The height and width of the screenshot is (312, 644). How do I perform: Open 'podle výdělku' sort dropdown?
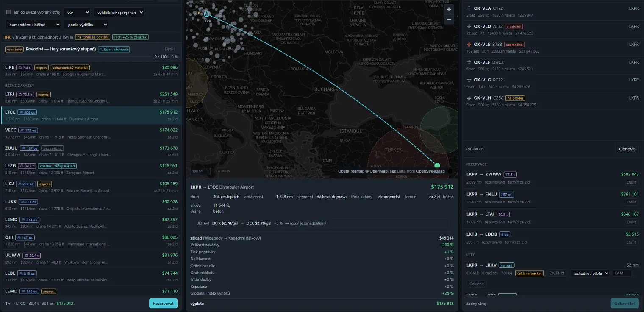86,25
